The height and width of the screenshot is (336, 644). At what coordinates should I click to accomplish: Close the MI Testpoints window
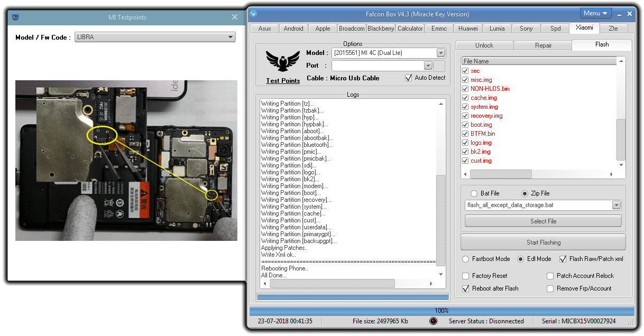[235, 17]
